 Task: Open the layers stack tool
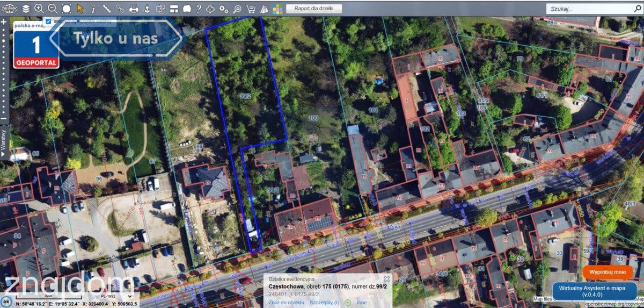pyautogui.click(x=26, y=8)
